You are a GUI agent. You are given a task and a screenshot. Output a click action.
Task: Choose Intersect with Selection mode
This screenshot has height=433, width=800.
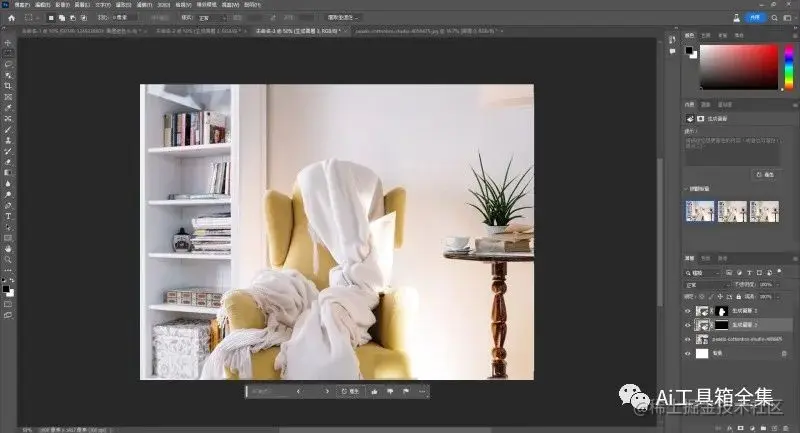[84, 18]
